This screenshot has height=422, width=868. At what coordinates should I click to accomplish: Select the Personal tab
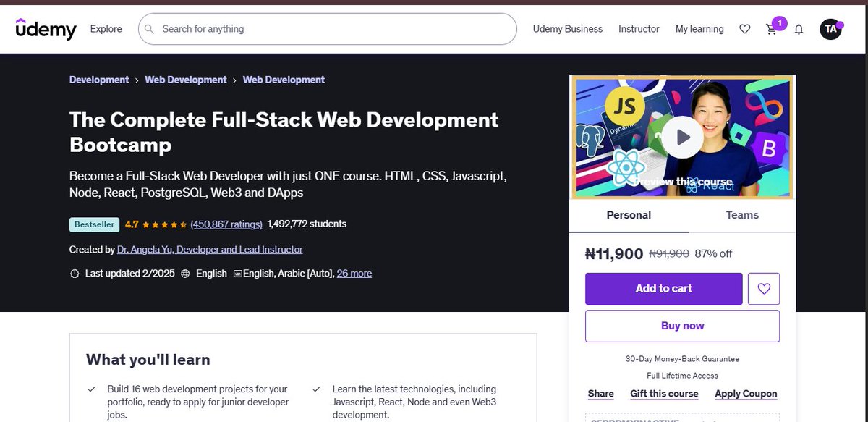pyautogui.click(x=629, y=215)
